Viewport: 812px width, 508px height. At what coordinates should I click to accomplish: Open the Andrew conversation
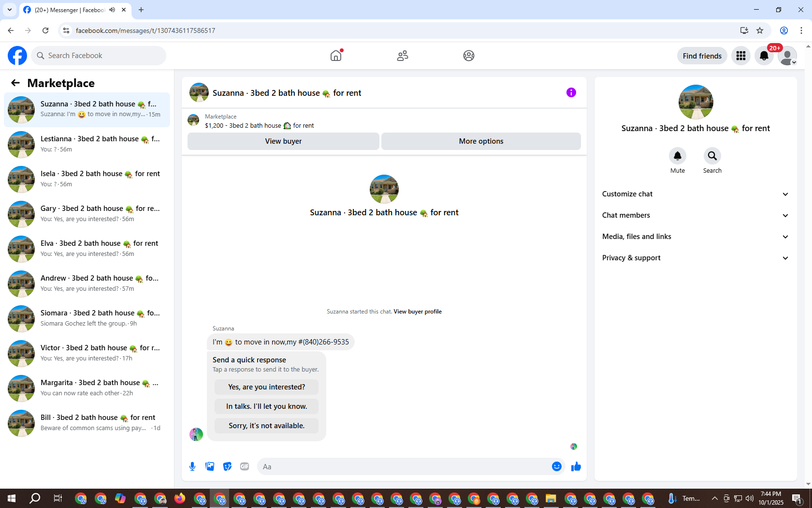coord(87,284)
